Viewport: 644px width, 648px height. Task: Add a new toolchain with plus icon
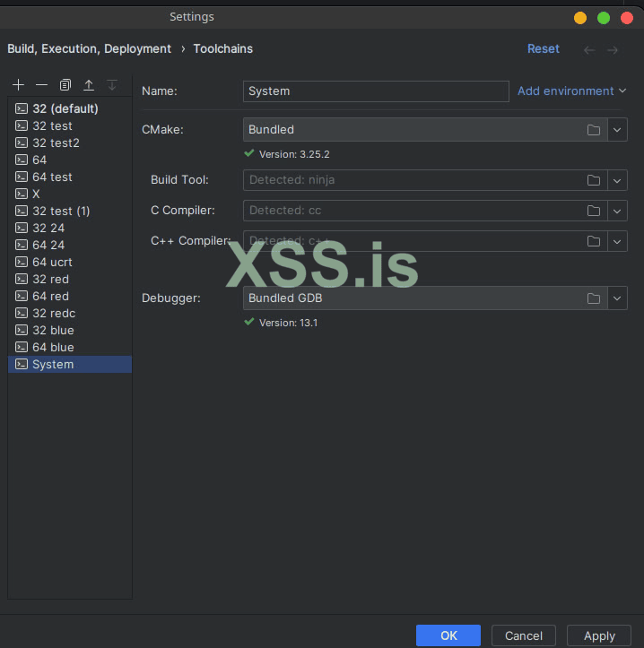tap(18, 85)
